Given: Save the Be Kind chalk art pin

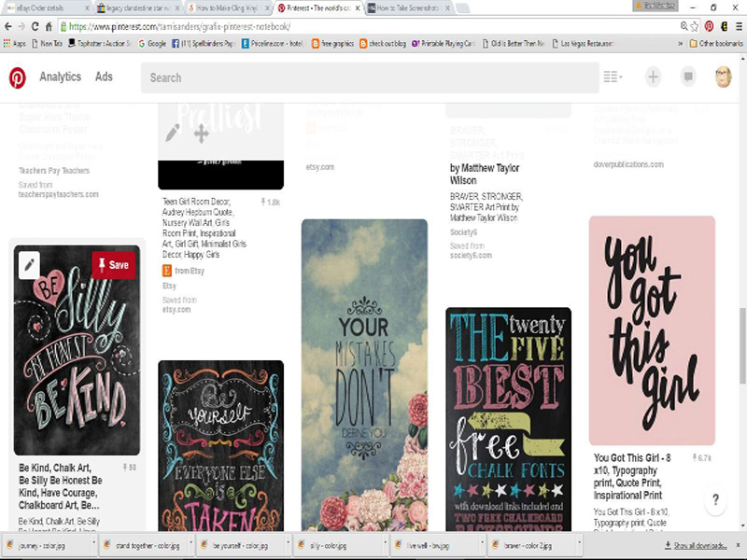Looking at the screenshot, I should [x=114, y=265].
